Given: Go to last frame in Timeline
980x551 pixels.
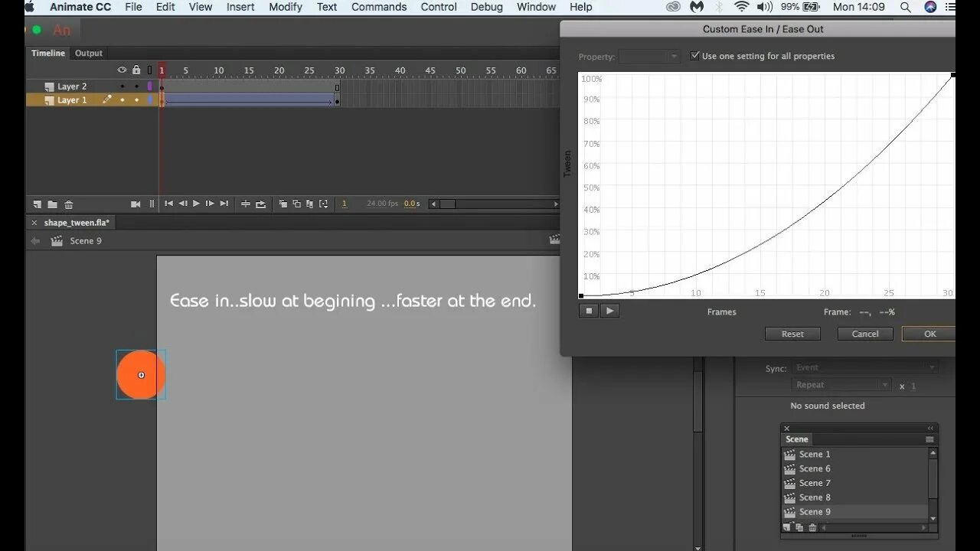Looking at the screenshot, I should (224, 204).
